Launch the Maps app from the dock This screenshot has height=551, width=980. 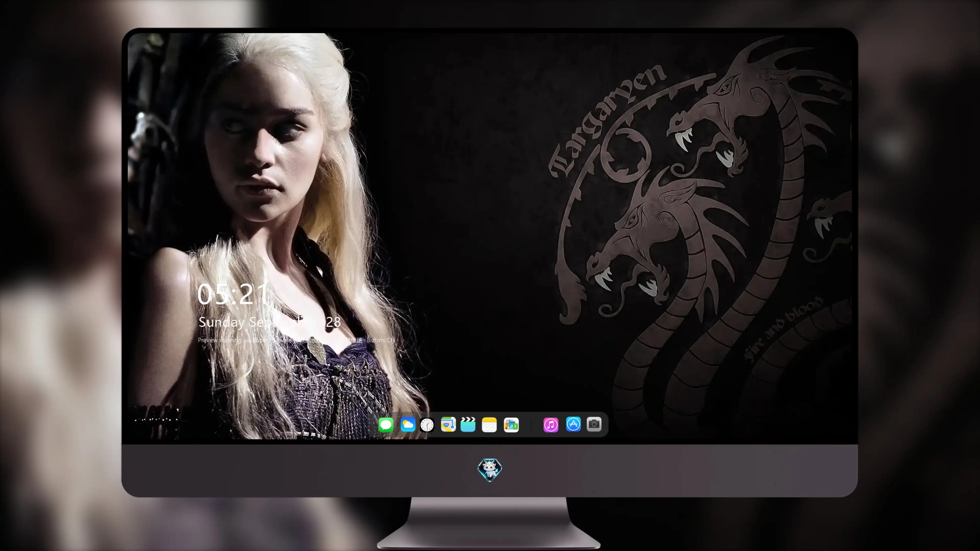448,424
